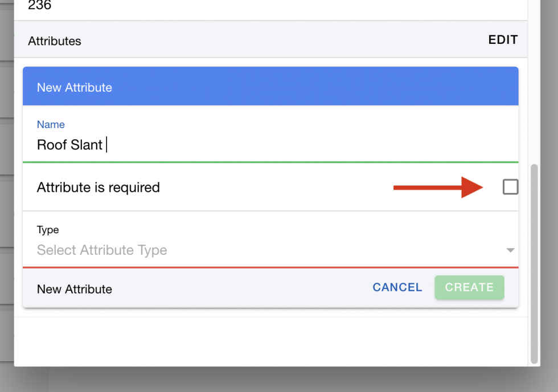
Task: Click the scrollbar track above the thumb
Action: pos(534,85)
